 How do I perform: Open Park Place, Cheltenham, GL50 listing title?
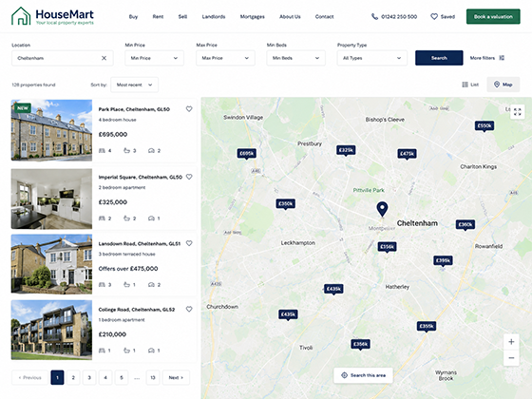(134, 109)
